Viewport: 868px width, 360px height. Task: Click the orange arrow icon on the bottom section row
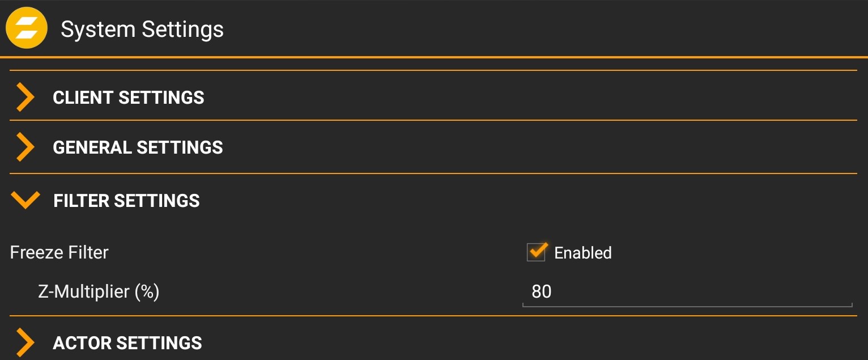tap(25, 342)
